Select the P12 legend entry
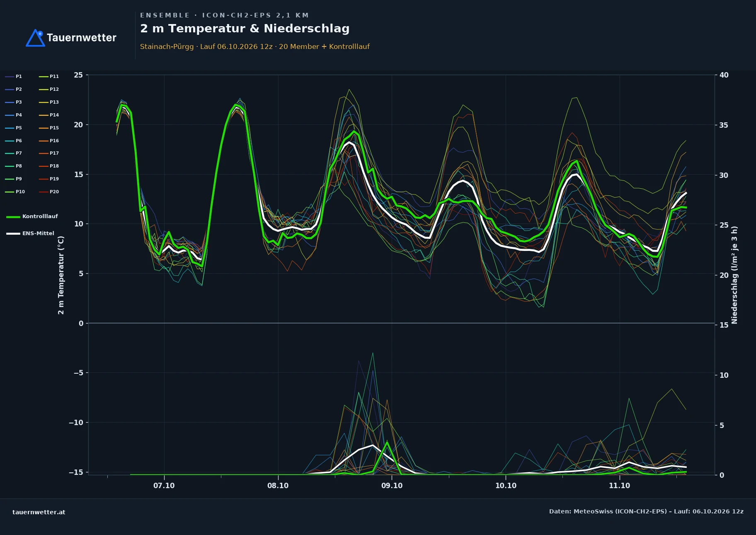 pyautogui.click(x=49, y=89)
